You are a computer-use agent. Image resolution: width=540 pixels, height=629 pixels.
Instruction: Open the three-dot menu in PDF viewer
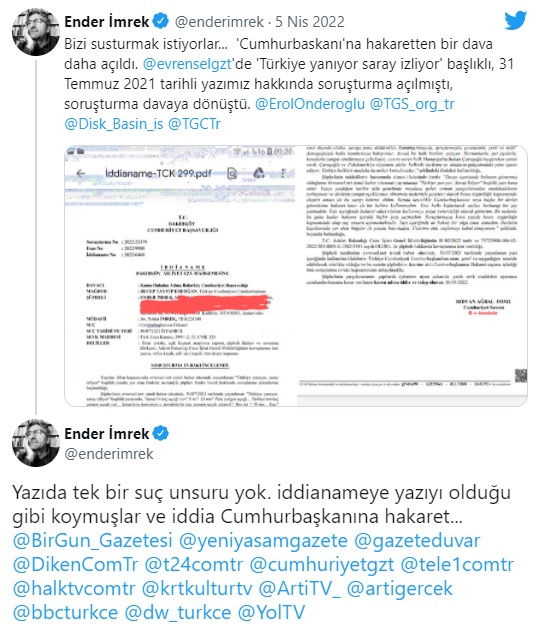[283, 173]
